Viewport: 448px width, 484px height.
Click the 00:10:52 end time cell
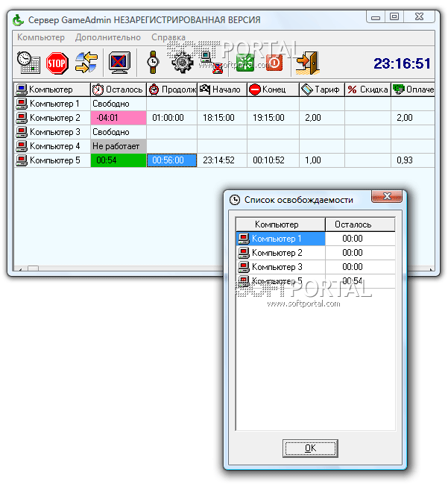pyautogui.click(x=273, y=160)
